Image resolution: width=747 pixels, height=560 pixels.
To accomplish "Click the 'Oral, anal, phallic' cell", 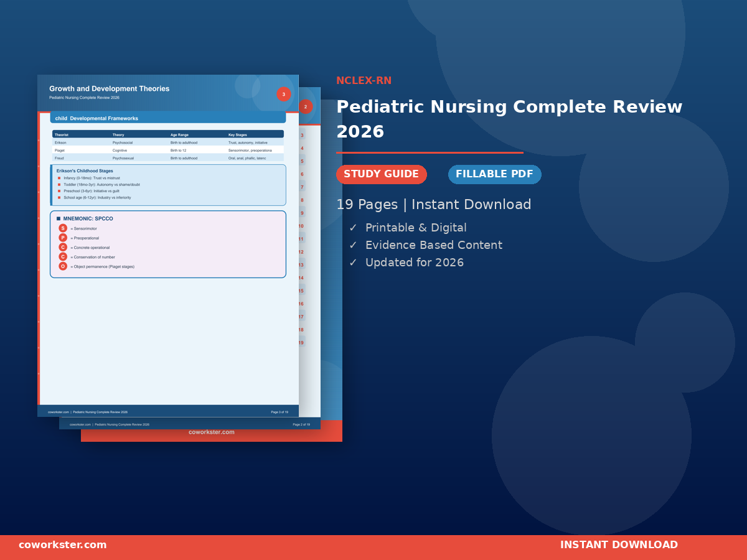I will 247,158.
